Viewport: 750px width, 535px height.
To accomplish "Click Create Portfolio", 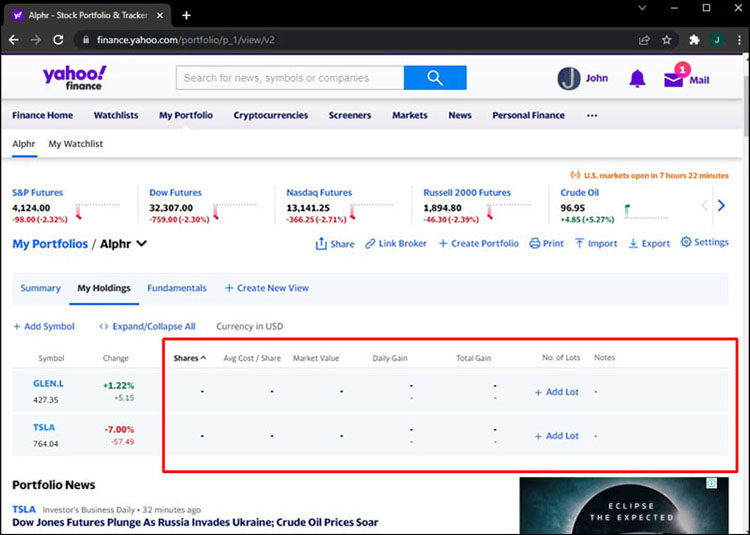I will coord(478,243).
